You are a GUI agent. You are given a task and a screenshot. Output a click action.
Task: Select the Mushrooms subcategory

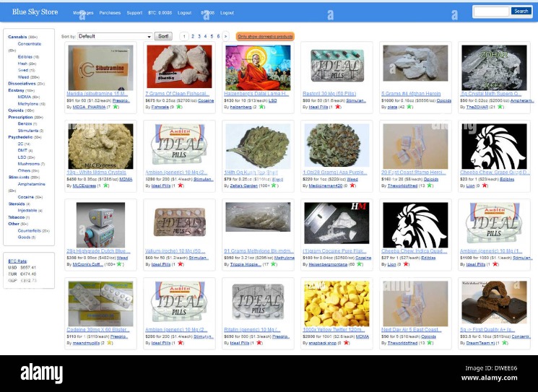coord(28,164)
